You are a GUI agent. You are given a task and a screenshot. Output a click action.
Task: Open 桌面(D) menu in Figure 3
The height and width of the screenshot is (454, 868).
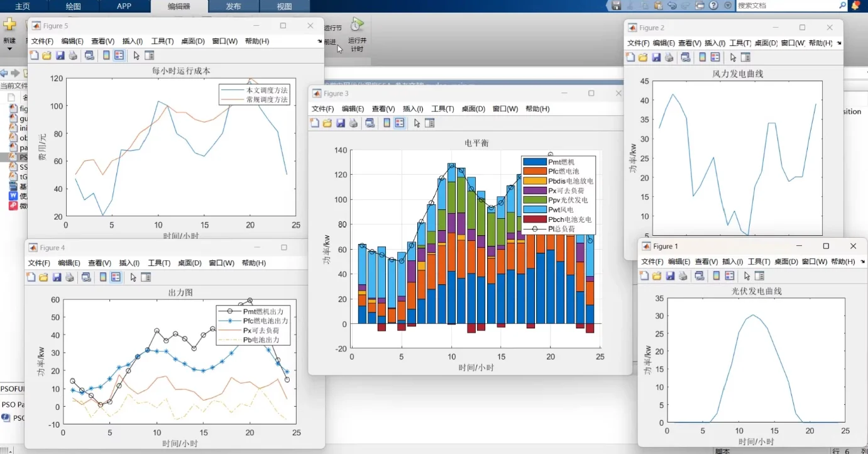(x=473, y=109)
